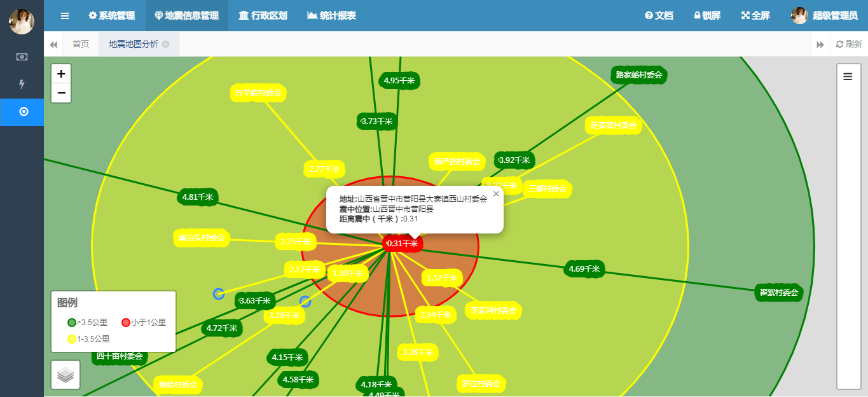Toggle the hamburger sidebar menu

coord(65,15)
